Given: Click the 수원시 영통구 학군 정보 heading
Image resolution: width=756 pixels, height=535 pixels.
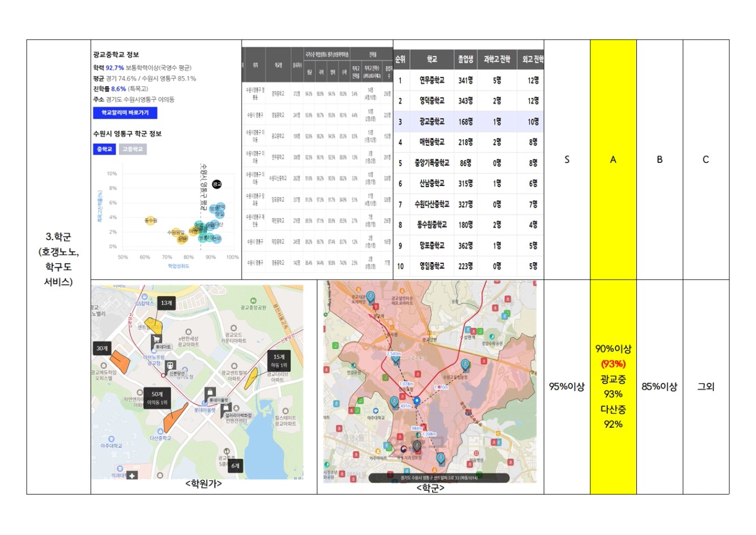Looking at the screenshot, I should (128, 134).
